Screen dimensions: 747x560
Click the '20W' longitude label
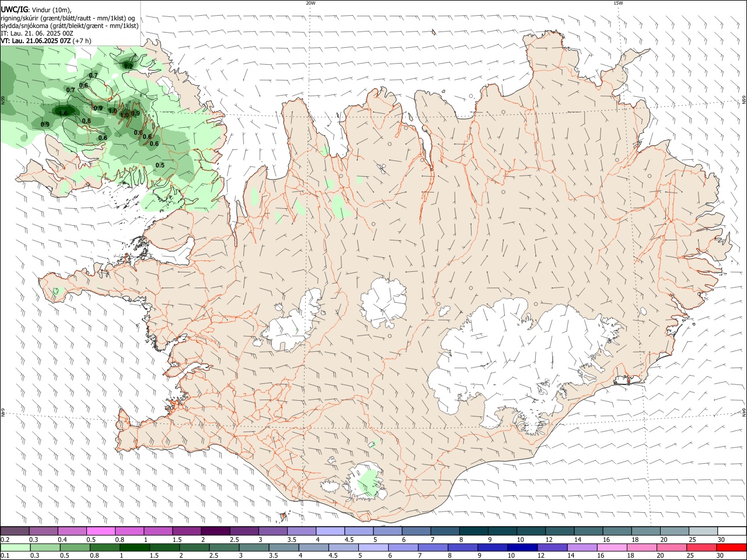coord(310,3)
